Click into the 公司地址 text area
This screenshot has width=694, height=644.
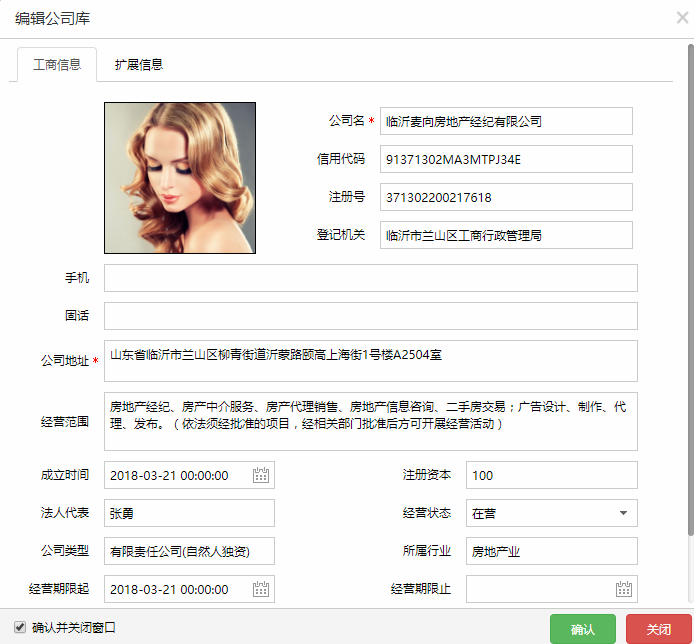pyautogui.click(x=371, y=361)
